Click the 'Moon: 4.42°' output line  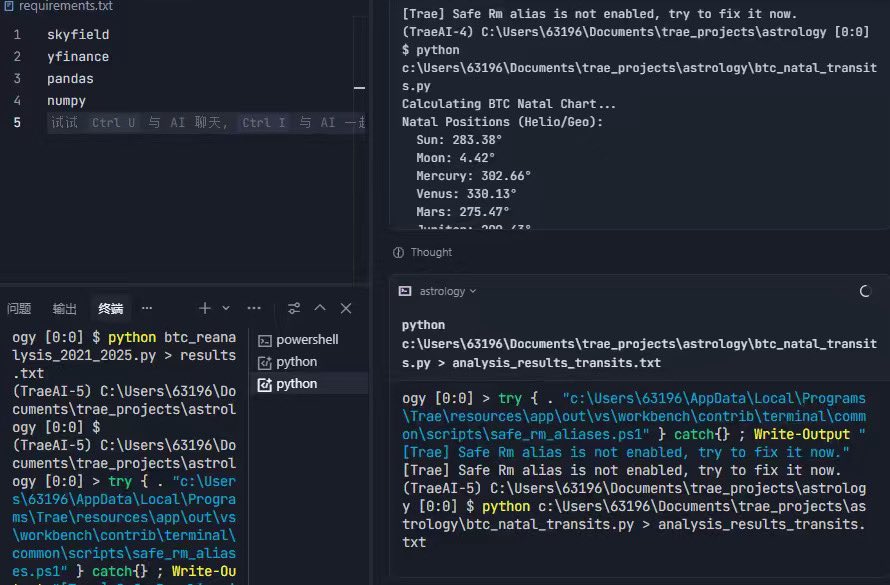click(x=455, y=158)
